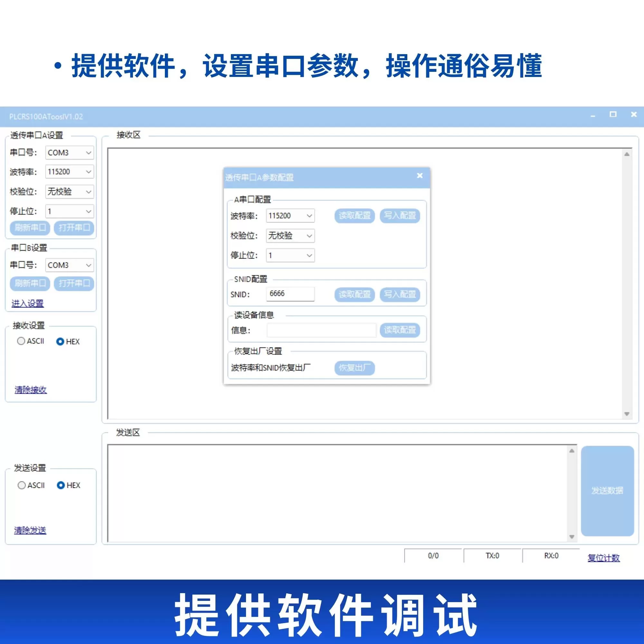Minimize the PLCRS100AToosIV1.02 window
644x644 pixels.
point(593,115)
